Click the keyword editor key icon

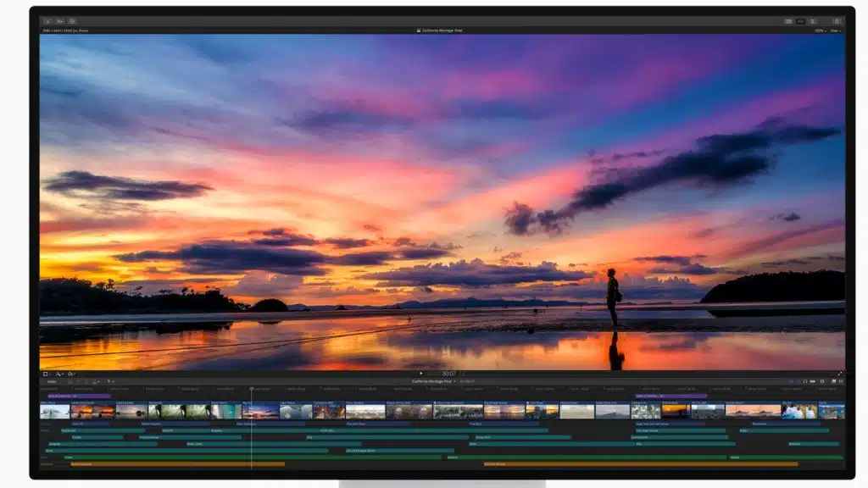pos(59,21)
